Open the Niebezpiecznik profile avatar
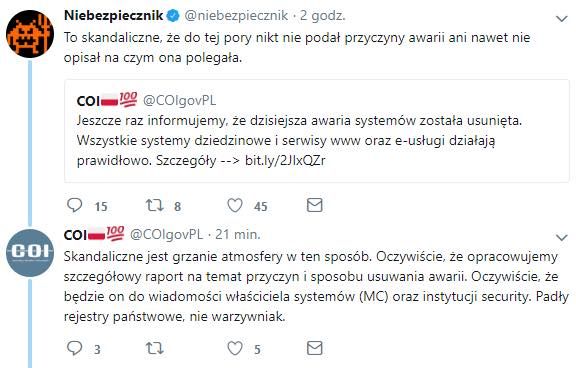Viewport: 576px width, 368px height. click(x=30, y=34)
